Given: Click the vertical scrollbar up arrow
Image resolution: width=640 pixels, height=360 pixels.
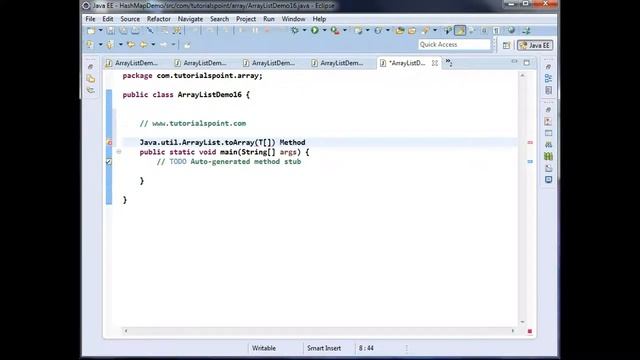Looking at the screenshot, I should point(522,76).
